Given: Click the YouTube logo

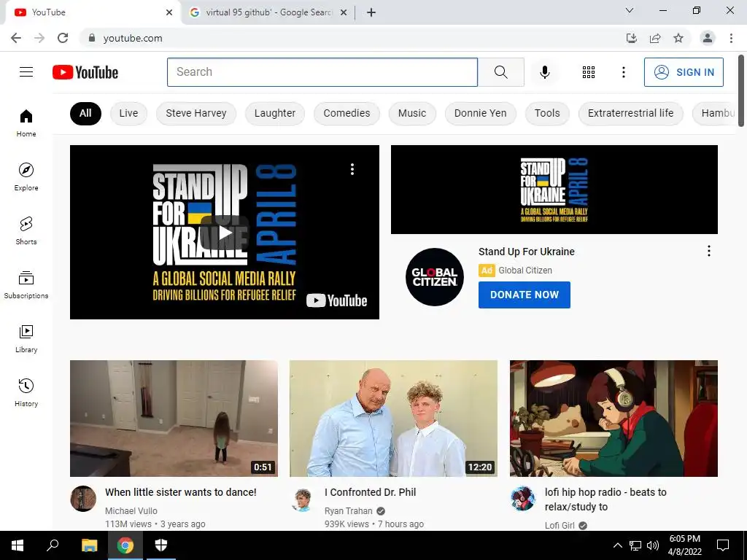Looking at the screenshot, I should click(85, 72).
